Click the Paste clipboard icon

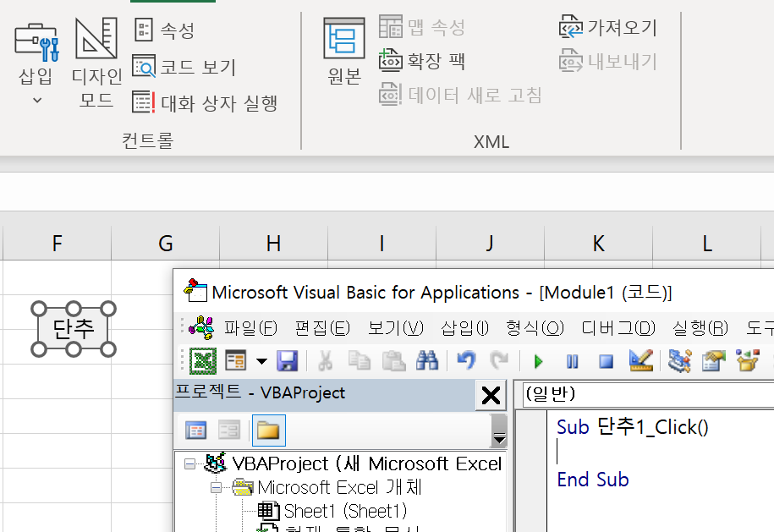click(x=393, y=361)
